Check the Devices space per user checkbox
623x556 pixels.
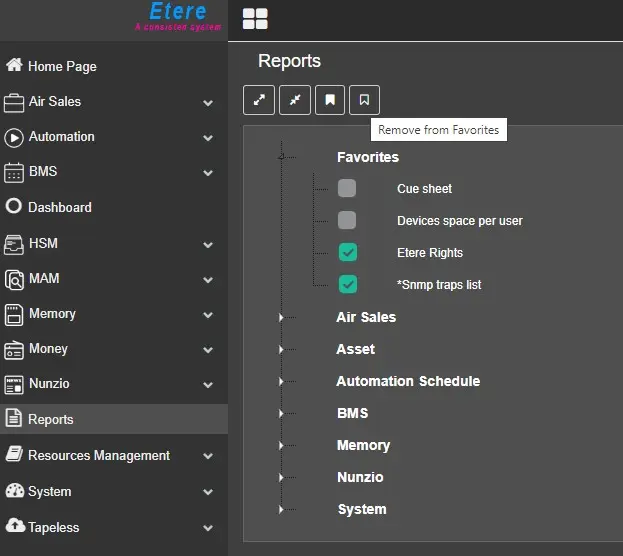coord(347,220)
